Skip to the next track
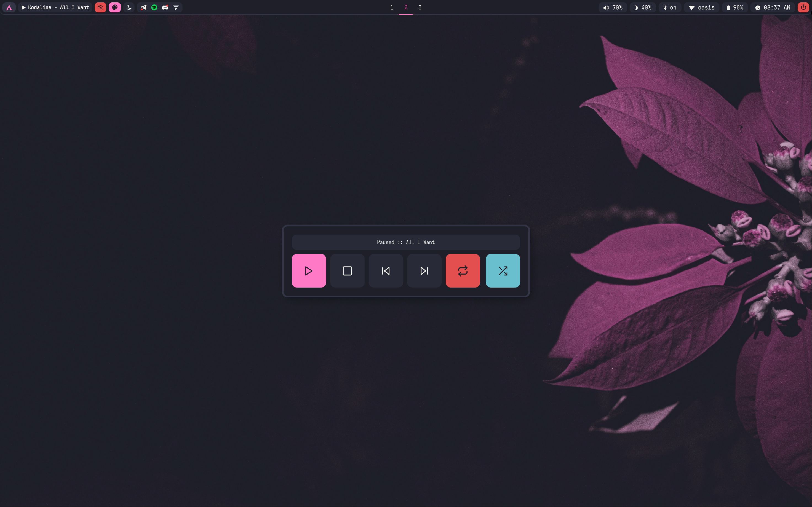This screenshot has height=507, width=812. click(424, 271)
